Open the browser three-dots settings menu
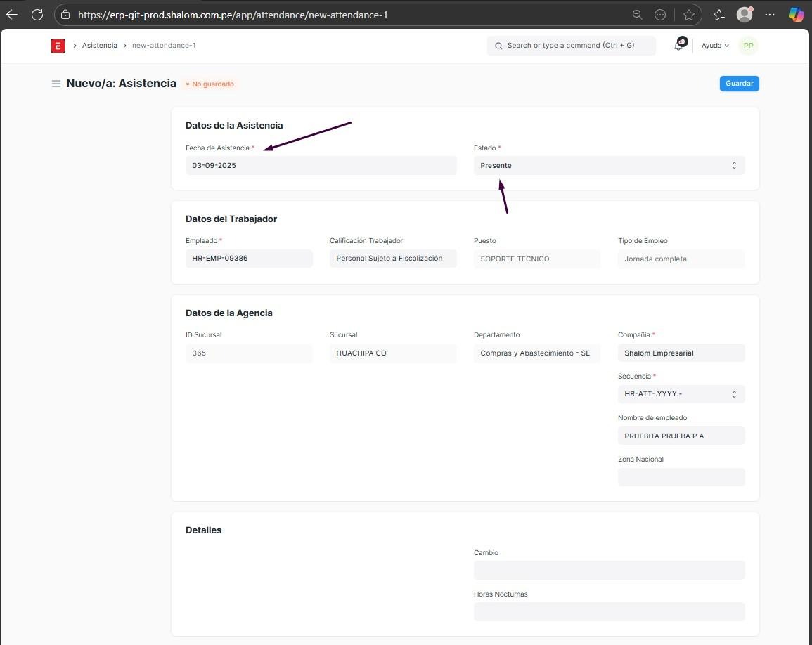 (x=771, y=15)
